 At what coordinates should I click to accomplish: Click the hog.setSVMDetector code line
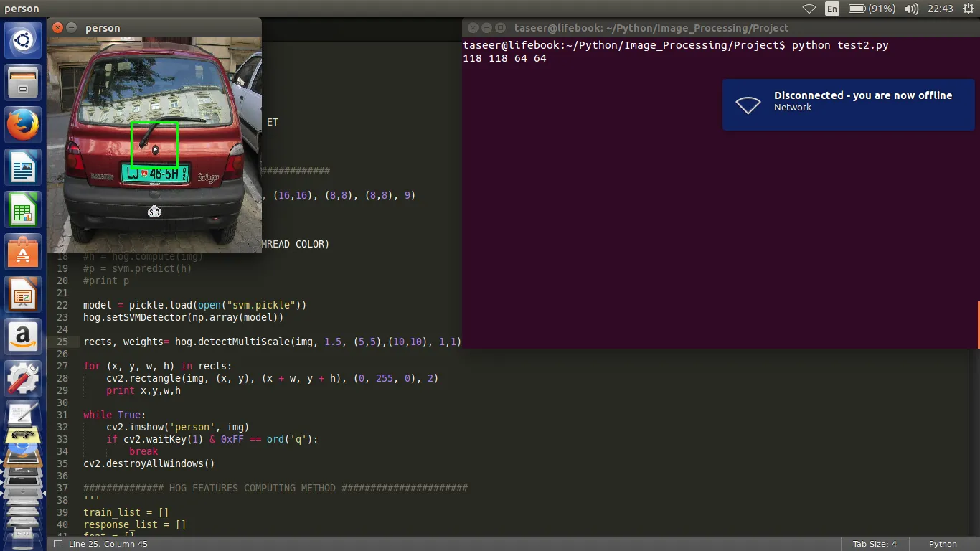point(184,317)
